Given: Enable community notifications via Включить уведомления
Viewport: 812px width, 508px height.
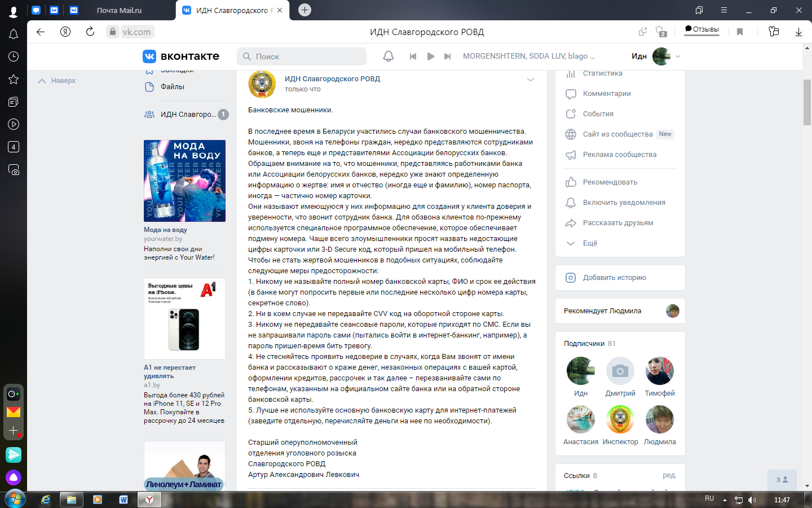Looking at the screenshot, I should pos(624,203).
